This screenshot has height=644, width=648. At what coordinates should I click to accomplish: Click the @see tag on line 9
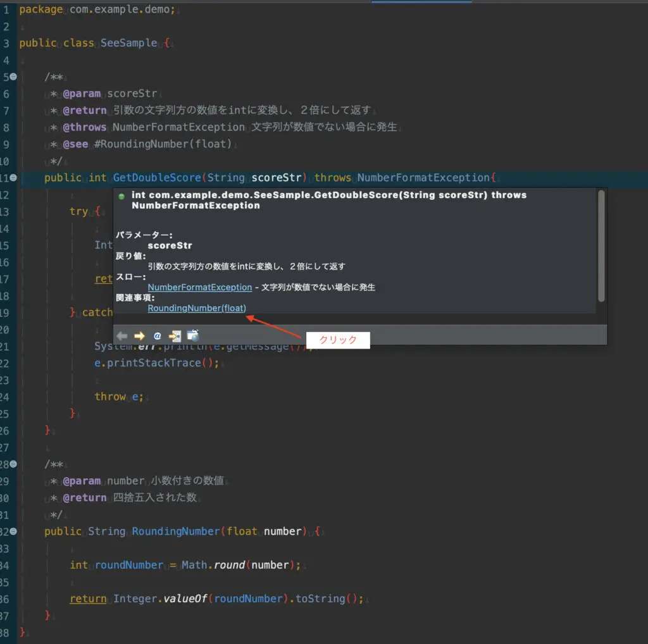(75, 144)
